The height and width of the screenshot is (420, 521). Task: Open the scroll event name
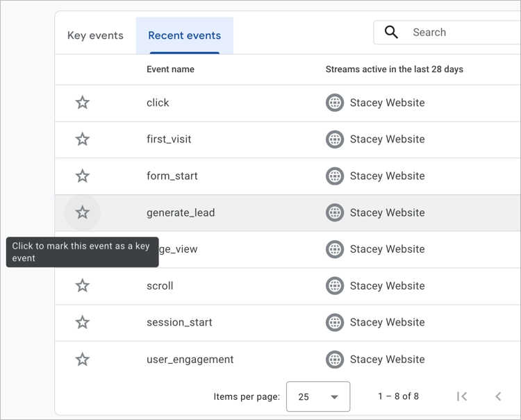[160, 286]
